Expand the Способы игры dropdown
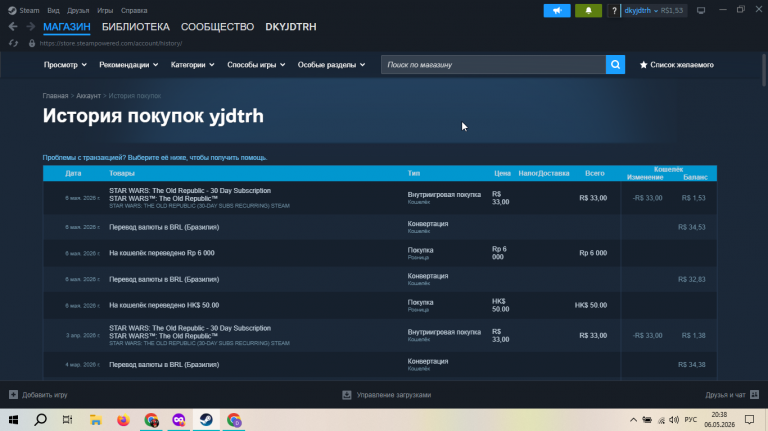Screen dimensions: 768x431 256,65
